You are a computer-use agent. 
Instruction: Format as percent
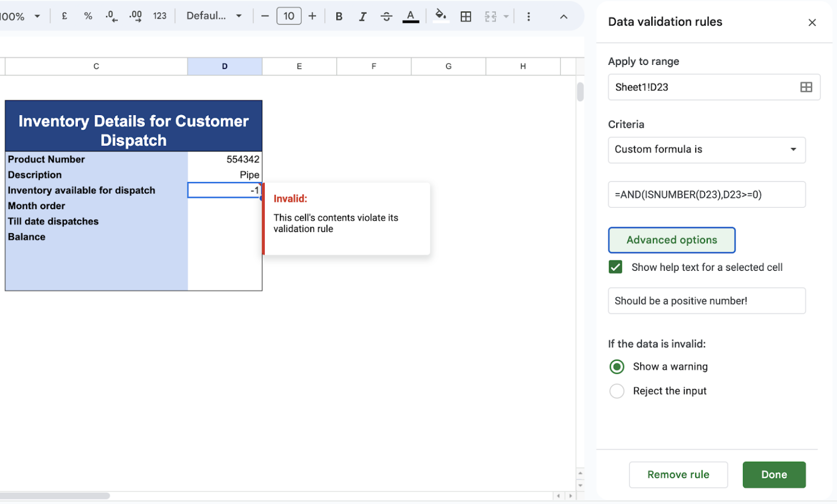pos(88,16)
